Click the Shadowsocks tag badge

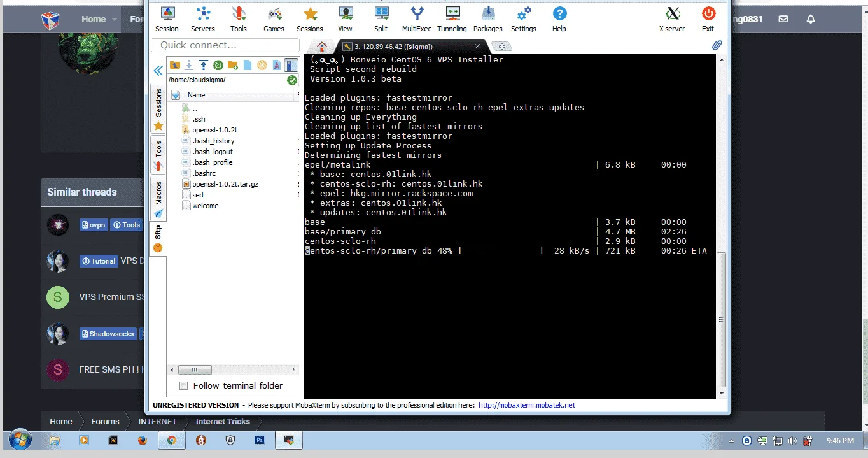[x=108, y=334]
